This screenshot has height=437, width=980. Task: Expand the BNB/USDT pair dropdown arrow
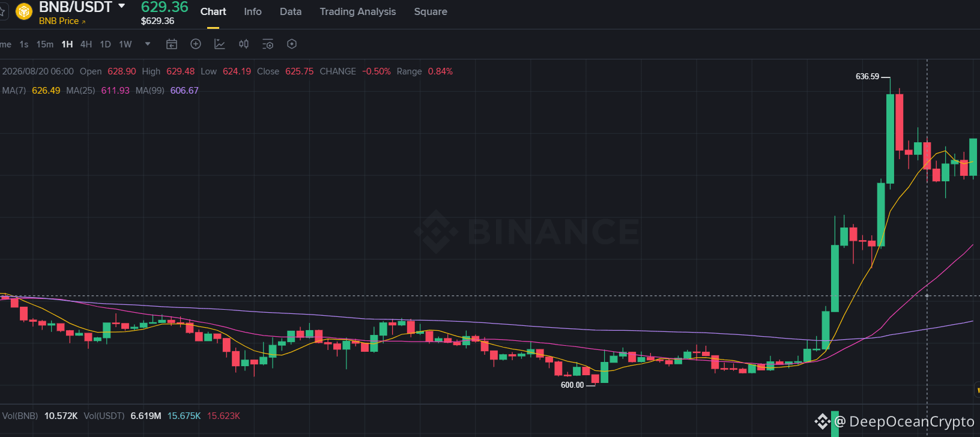[122, 6]
